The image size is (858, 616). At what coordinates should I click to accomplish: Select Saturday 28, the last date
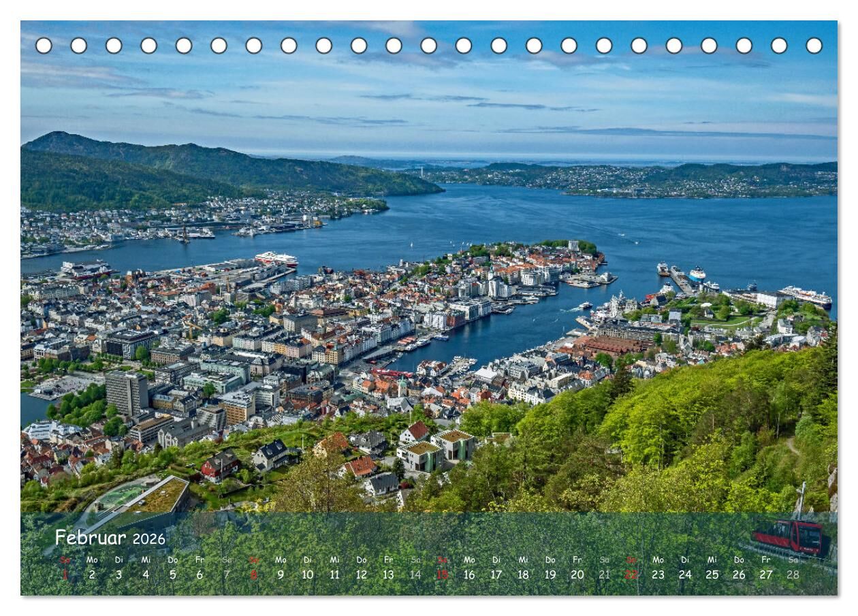tap(793, 574)
